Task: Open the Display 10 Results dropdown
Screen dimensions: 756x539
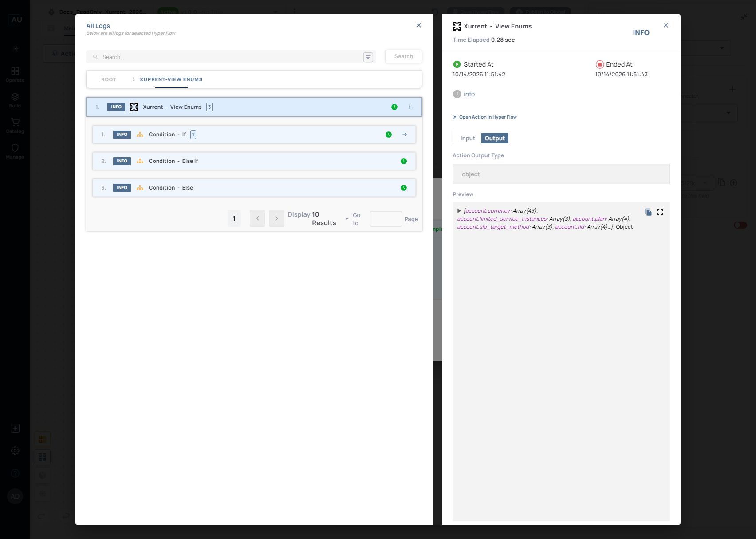Action: (318, 218)
